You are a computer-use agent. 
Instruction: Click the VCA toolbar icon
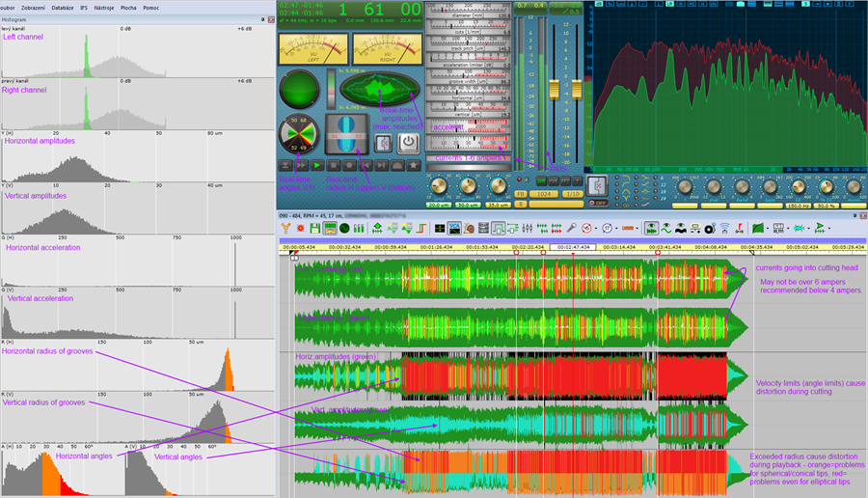[453, 228]
